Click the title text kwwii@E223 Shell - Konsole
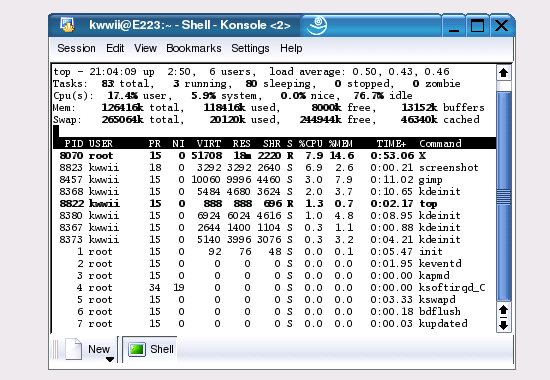The width and height of the screenshot is (550, 380). [190, 25]
